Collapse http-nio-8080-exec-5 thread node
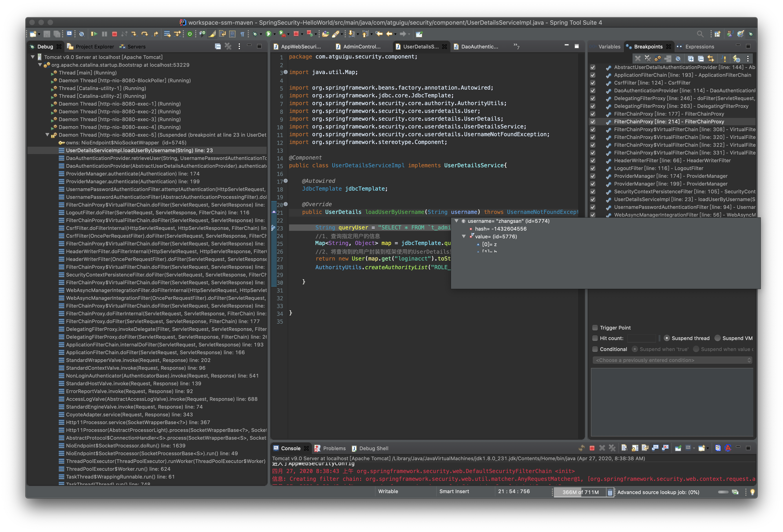Viewport: 783px width, 532px height. tap(47, 135)
